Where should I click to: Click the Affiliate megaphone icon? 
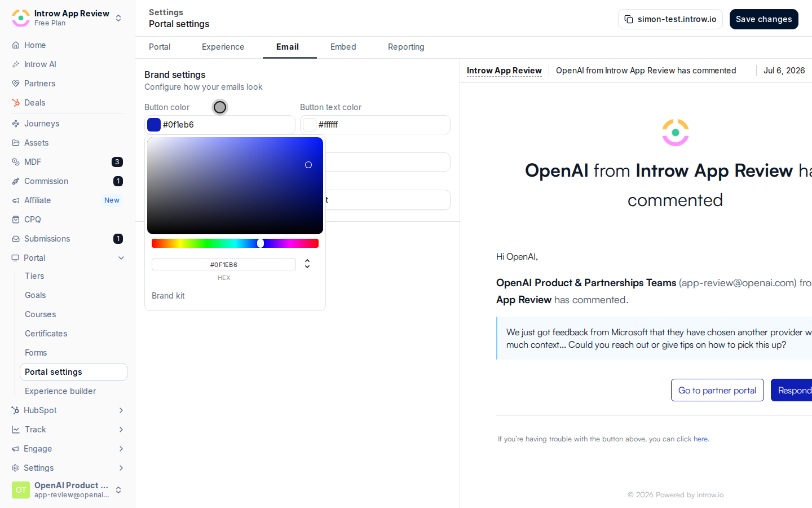(16, 200)
